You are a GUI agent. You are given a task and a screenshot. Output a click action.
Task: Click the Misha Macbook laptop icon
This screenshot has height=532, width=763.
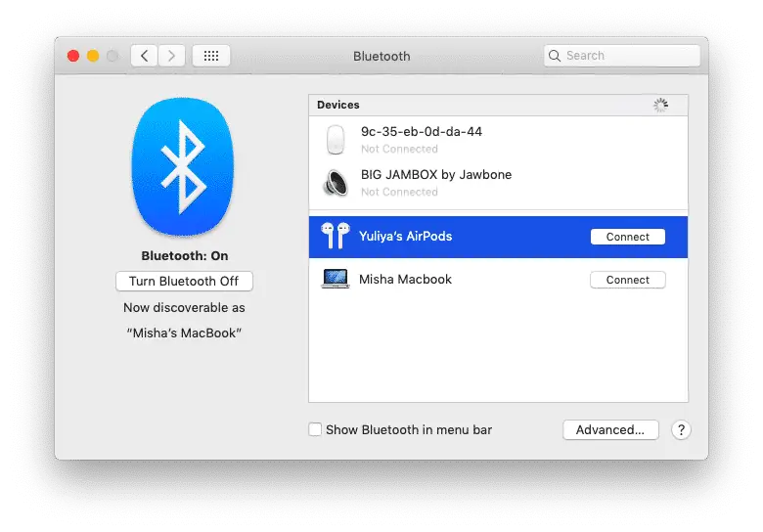[336, 279]
